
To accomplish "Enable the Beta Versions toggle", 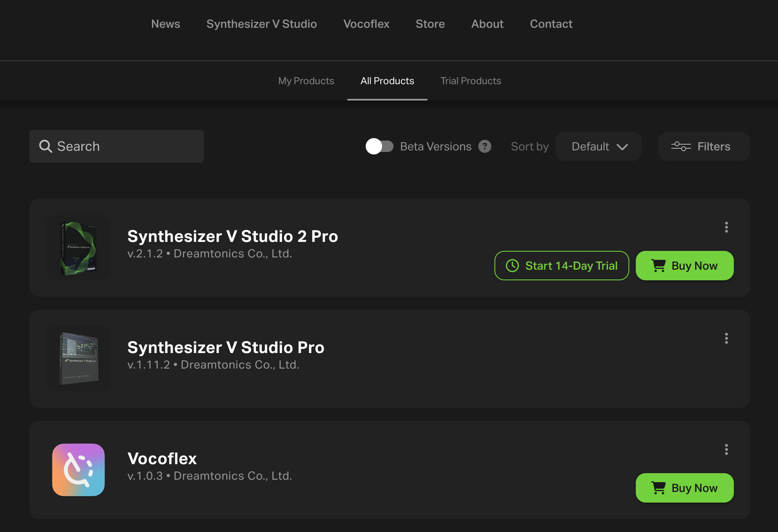I will tap(379, 146).
